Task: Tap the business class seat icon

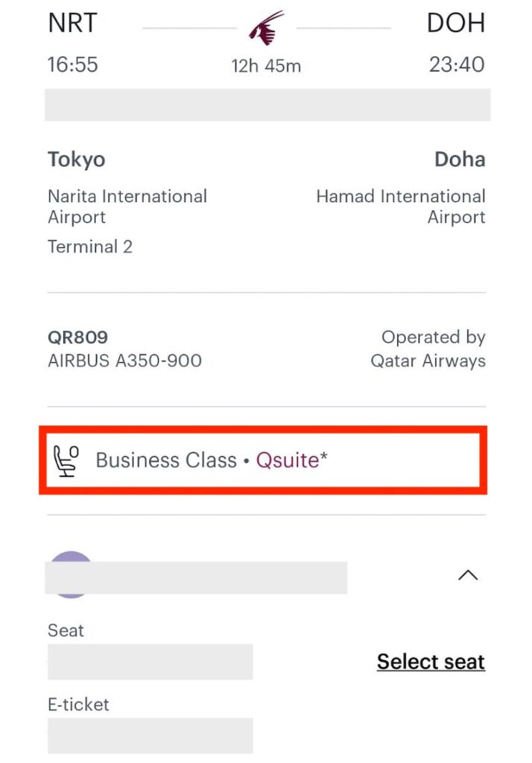Action: point(66,460)
